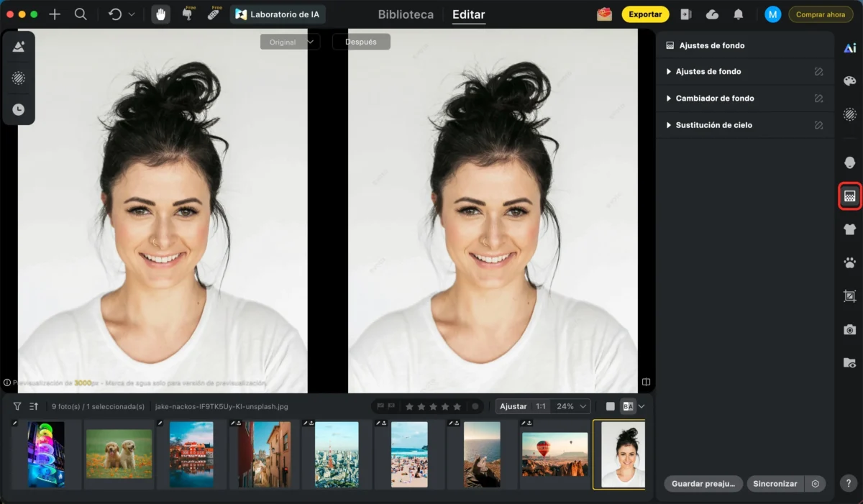Open the AI tools panel icon
This screenshot has height=504, width=863.
click(x=849, y=48)
